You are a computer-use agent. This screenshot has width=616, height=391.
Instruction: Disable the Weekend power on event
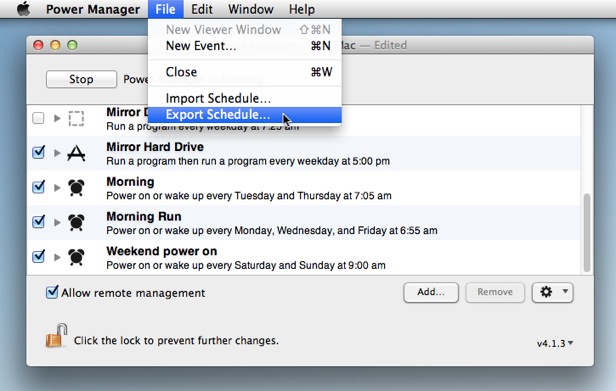click(x=38, y=256)
